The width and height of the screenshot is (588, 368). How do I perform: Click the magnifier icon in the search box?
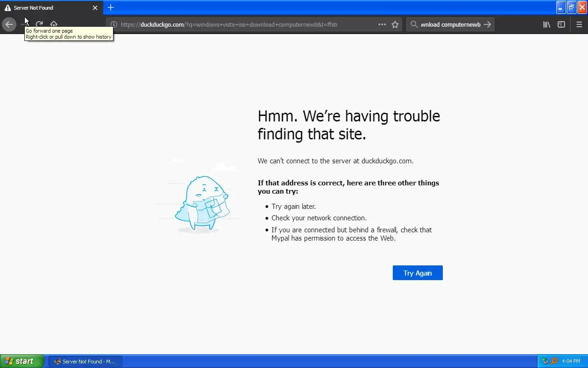pyautogui.click(x=414, y=24)
